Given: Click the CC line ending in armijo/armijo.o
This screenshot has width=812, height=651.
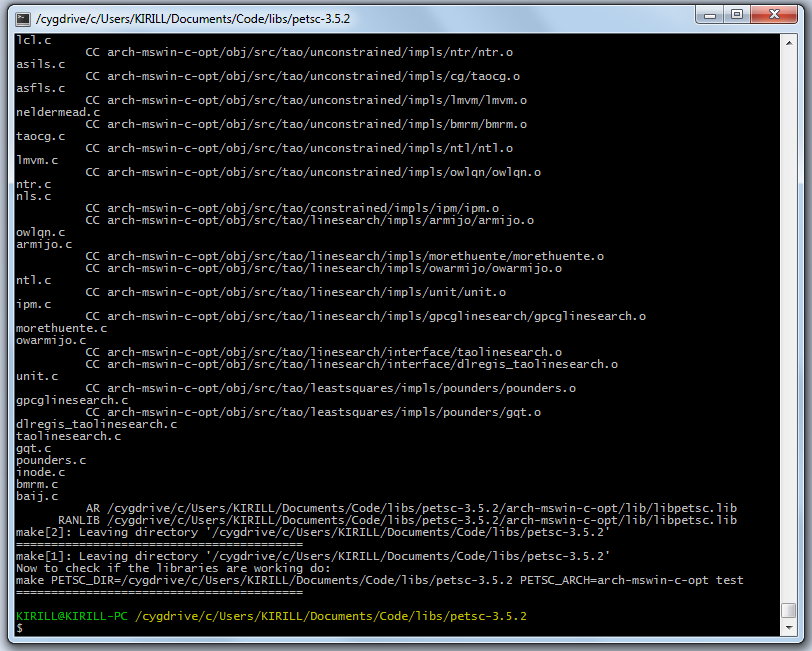Looking at the screenshot, I should tap(310, 220).
